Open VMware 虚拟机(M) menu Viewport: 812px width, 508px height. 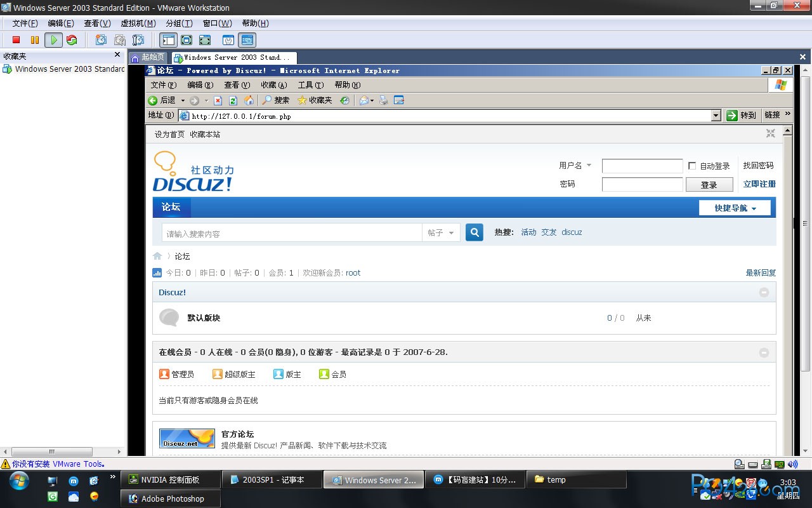(x=138, y=23)
